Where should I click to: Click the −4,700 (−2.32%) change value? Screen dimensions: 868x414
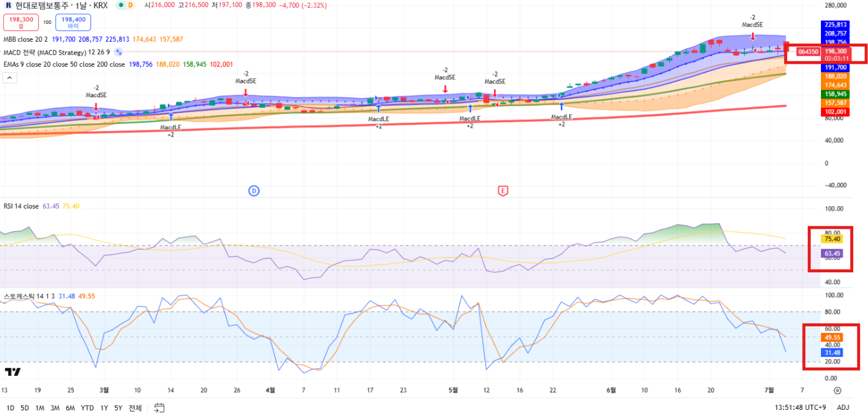pyautogui.click(x=303, y=5)
